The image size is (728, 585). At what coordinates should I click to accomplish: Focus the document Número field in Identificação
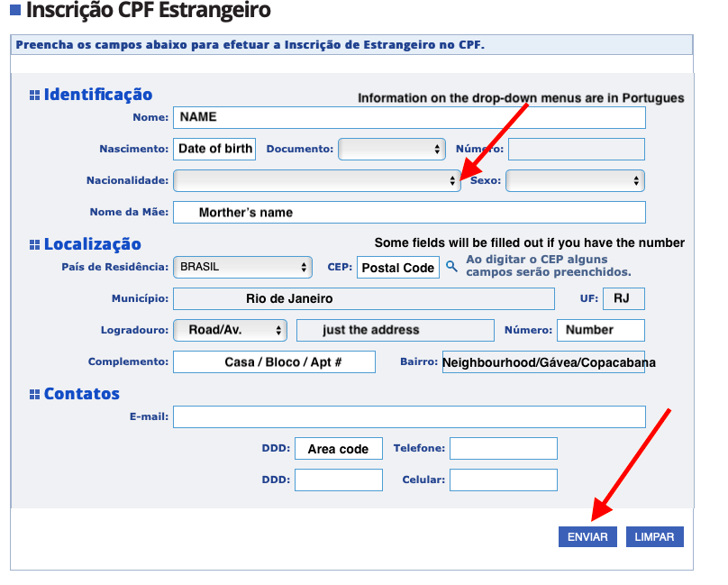576,149
